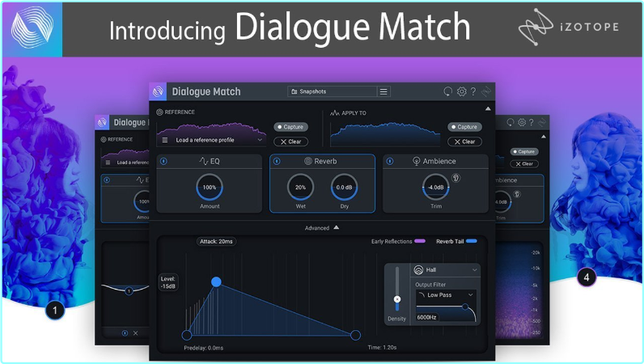Screen dimensions: 644x364
Task: Click the Density slider handle
Action: point(397,299)
